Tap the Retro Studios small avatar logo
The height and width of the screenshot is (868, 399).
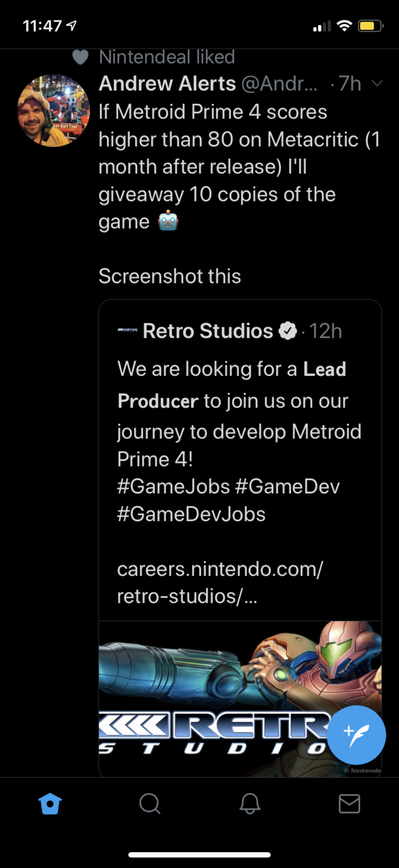tap(128, 331)
